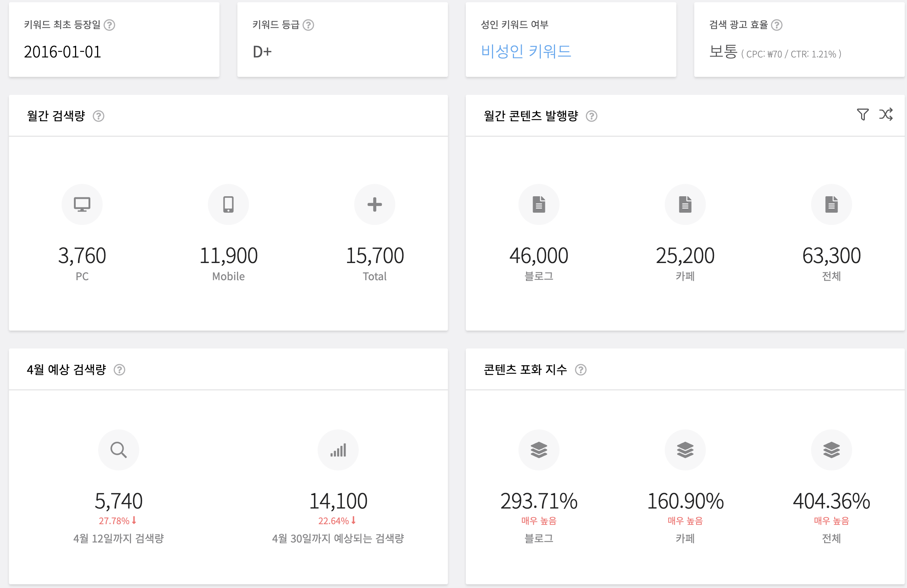Click the magnifier icon in 4월 예상 검색량

coord(119,450)
